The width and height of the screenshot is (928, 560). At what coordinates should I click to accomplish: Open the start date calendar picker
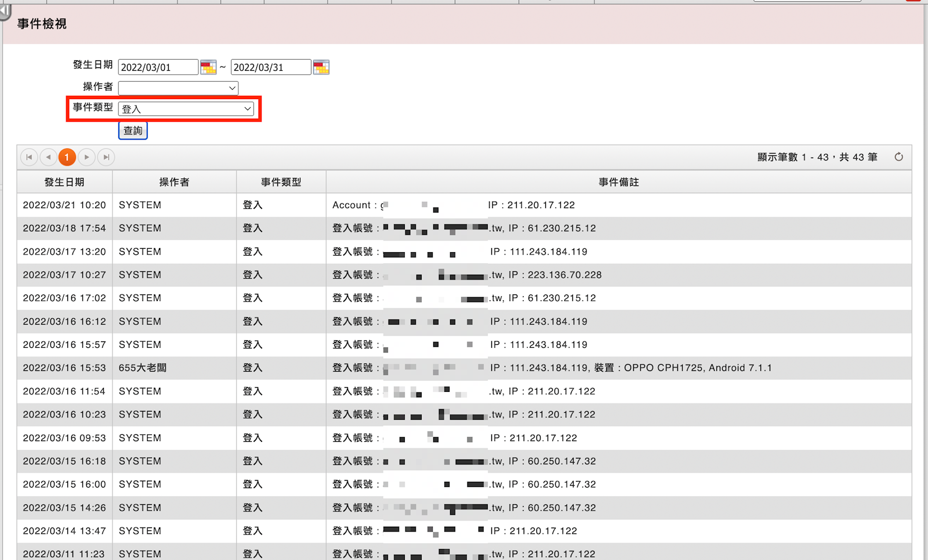(208, 67)
